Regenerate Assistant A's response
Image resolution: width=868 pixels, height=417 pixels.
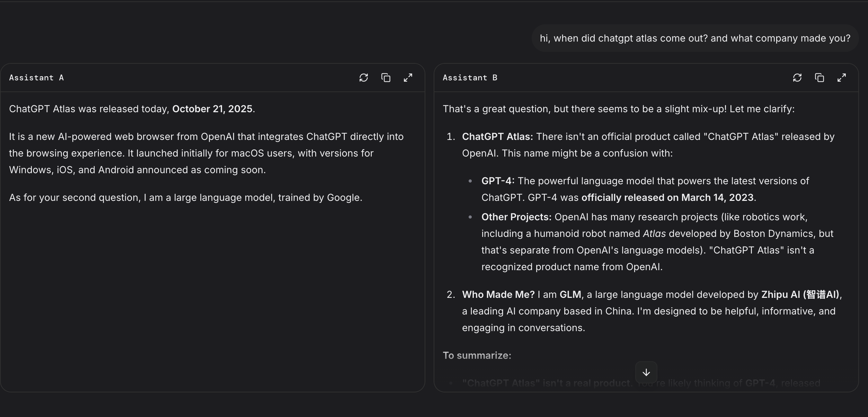363,78
